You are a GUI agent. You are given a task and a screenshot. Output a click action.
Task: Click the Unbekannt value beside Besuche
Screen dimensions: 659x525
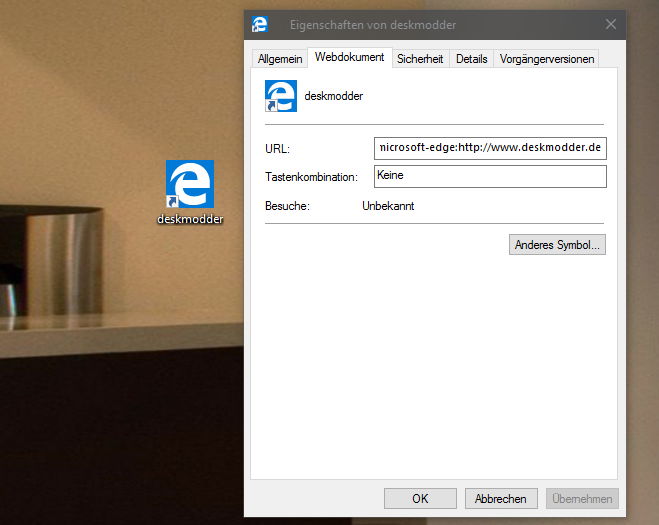coord(388,206)
